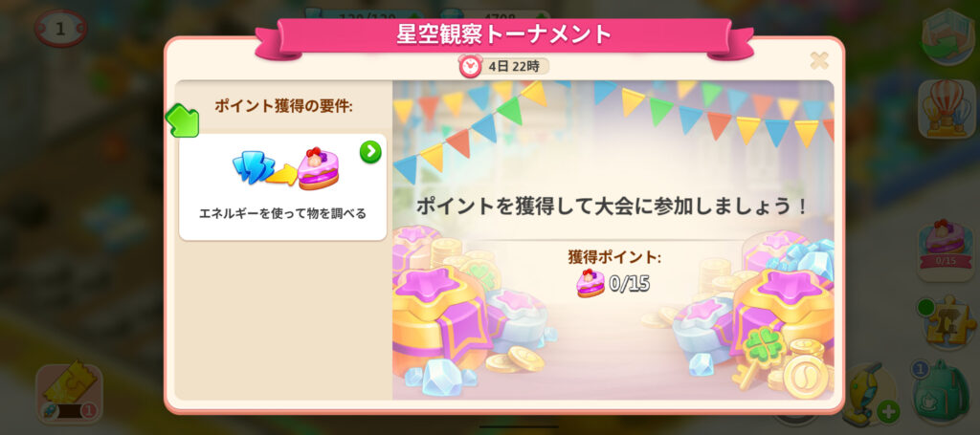This screenshot has height=435, width=980.
Task: Tap the clover key reward
Action: pos(760,357)
